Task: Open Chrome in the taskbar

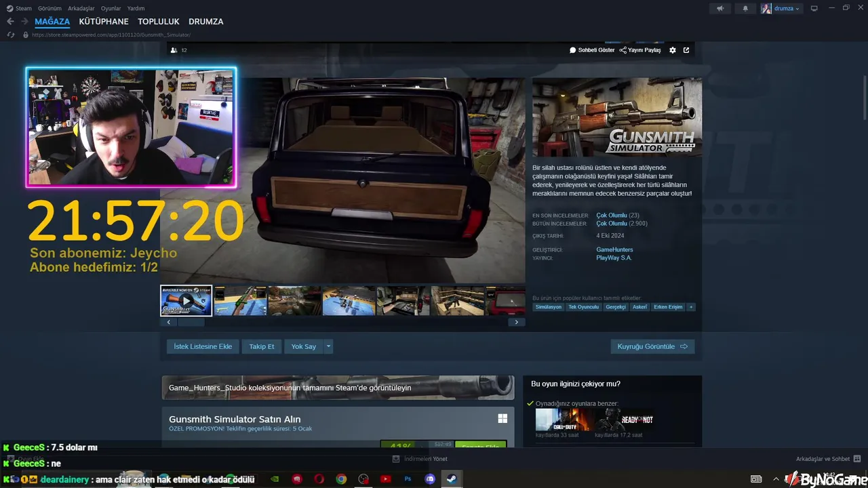Action: tap(341, 479)
